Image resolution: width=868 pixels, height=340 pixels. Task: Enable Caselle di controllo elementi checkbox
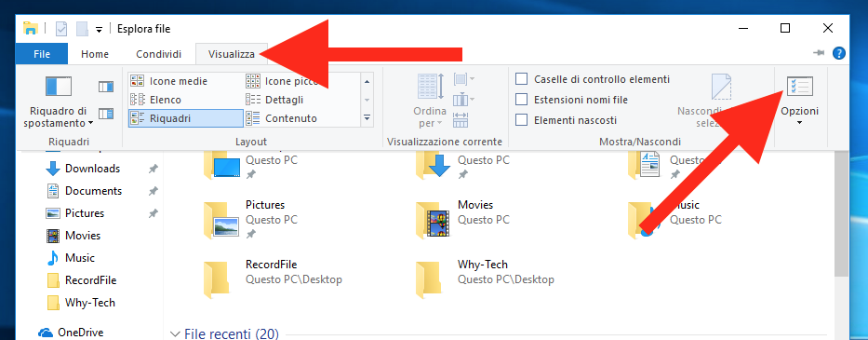pos(522,79)
